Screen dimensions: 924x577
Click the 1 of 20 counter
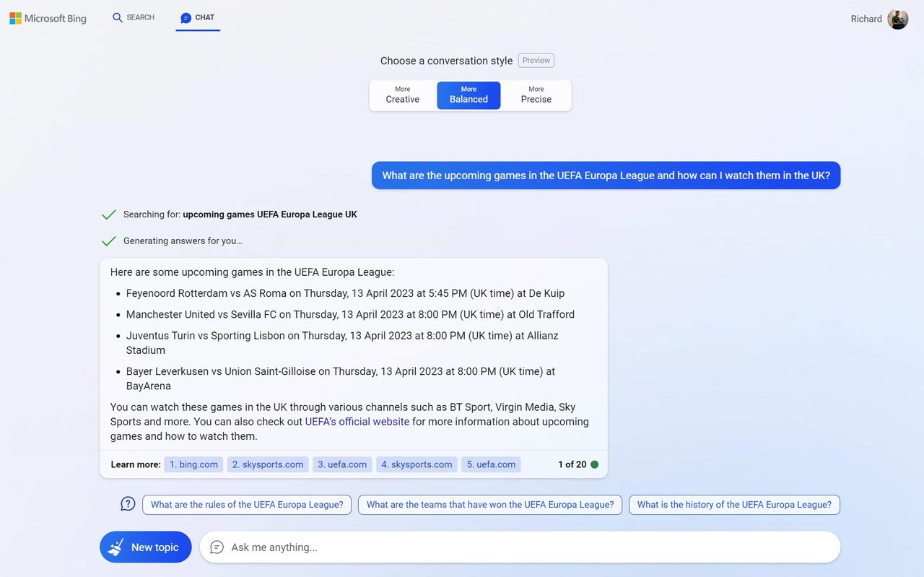click(x=572, y=464)
